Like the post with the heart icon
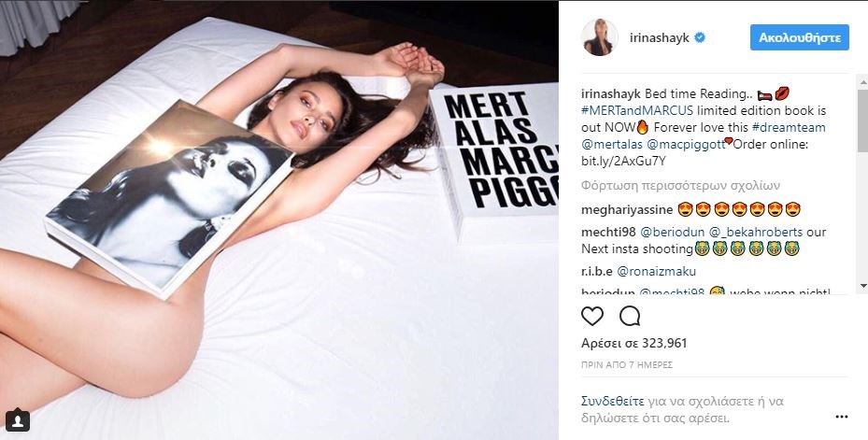 pos(592,316)
